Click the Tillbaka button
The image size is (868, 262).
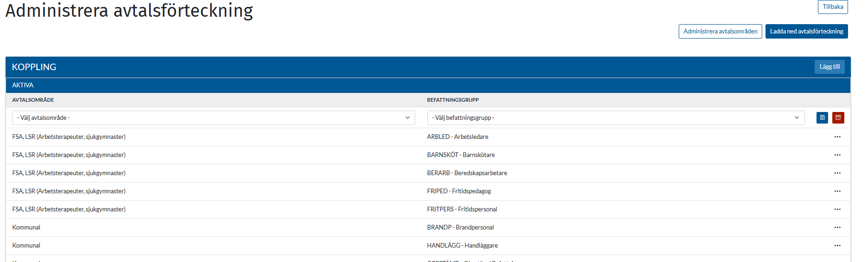832,7
